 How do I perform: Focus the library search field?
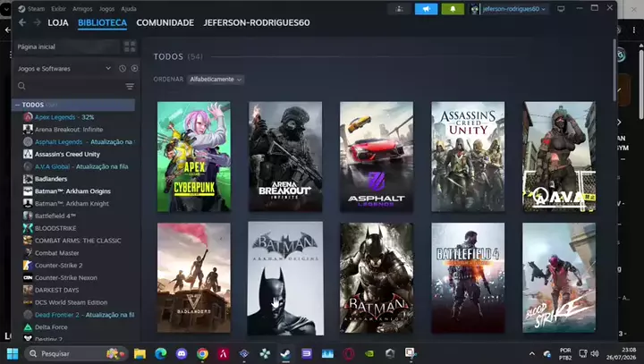70,86
